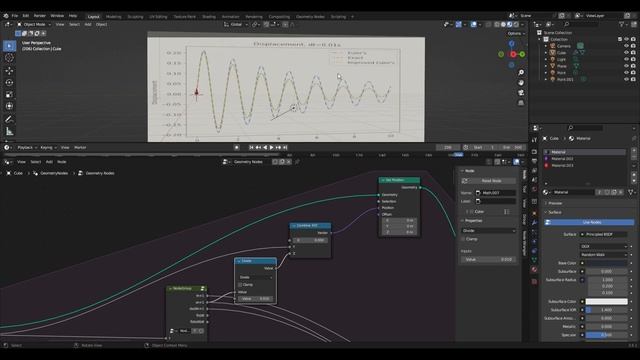
Task: Click the viewport zoom magnifier icon
Action: pyautogui.click(x=521, y=73)
